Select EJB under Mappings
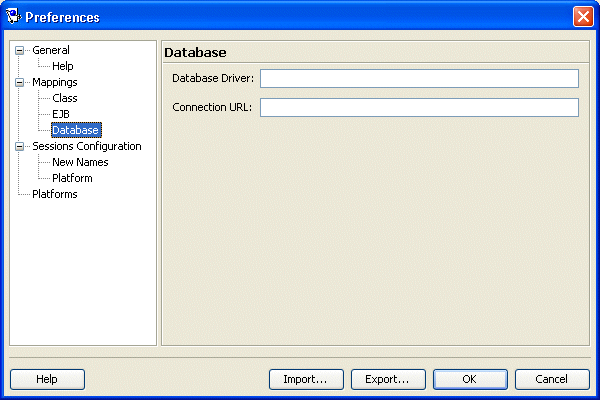Image resolution: width=600 pixels, height=400 pixels. pyautogui.click(x=61, y=114)
